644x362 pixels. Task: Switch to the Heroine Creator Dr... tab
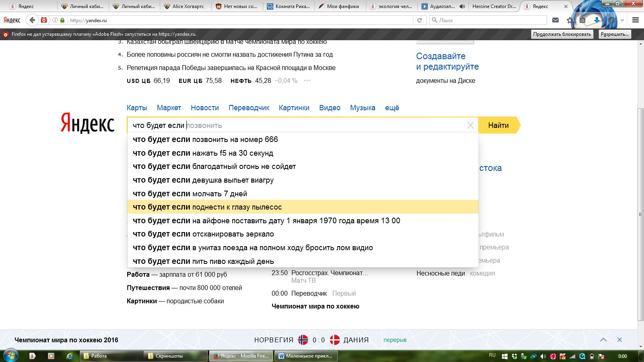(x=494, y=6)
